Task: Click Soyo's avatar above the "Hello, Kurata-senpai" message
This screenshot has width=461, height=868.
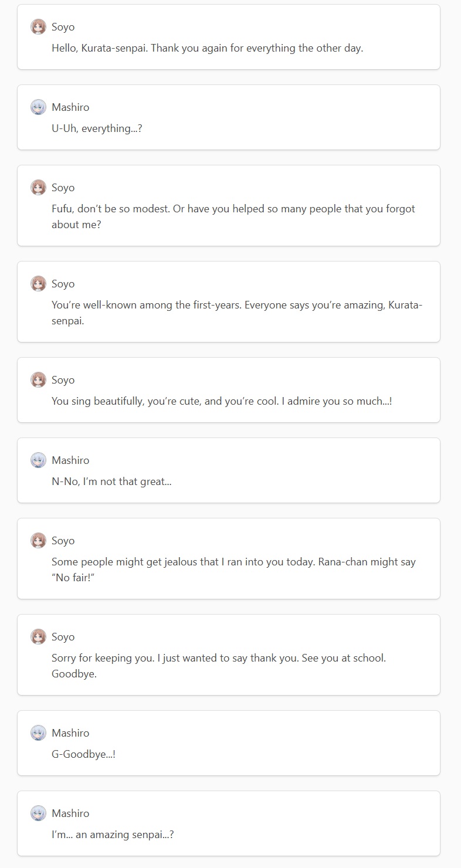Action: (38, 27)
